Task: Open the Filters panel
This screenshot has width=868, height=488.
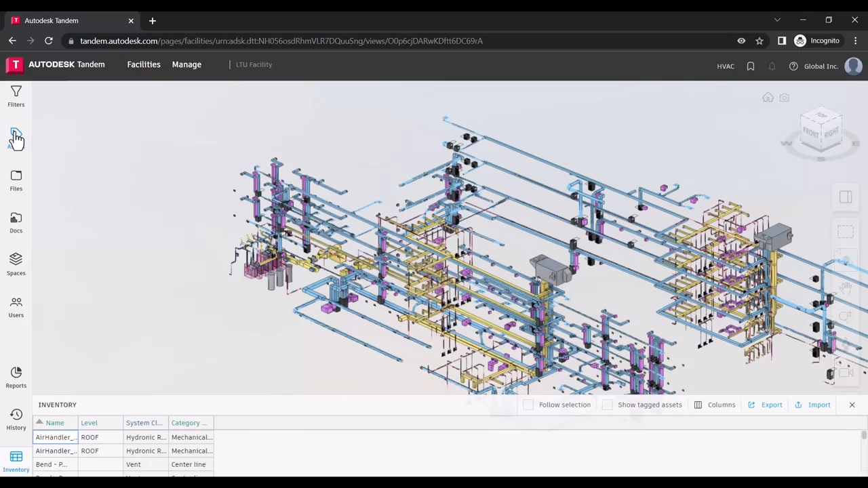Action: [x=16, y=96]
